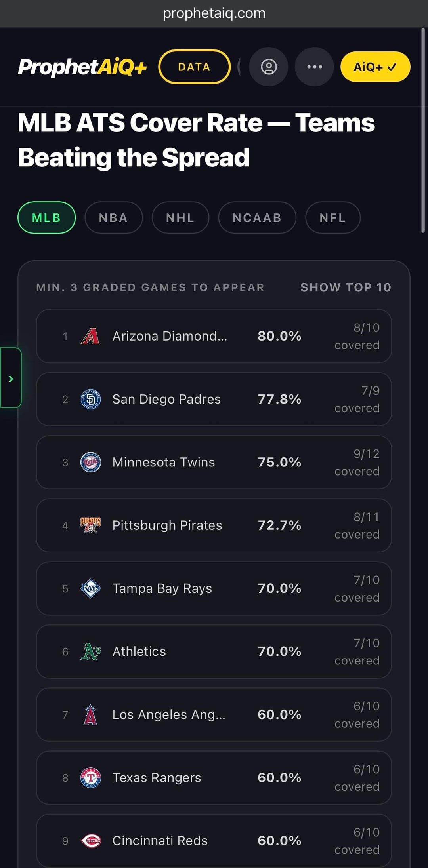Viewport: 428px width, 868px height.
Task: Select the NCAAB league tab
Action: [257, 218]
